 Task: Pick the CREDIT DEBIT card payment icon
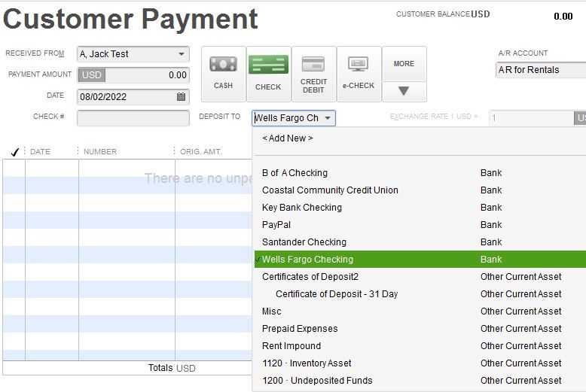(x=313, y=74)
